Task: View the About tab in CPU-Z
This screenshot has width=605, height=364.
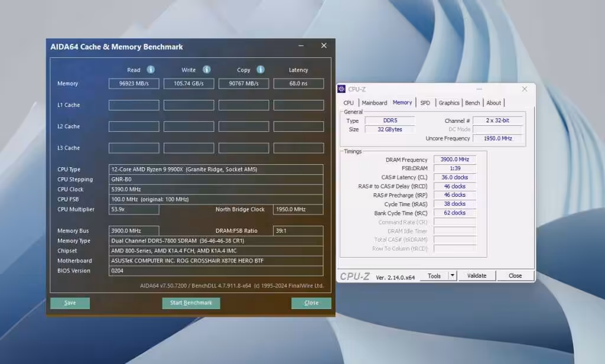Action: tap(494, 102)
